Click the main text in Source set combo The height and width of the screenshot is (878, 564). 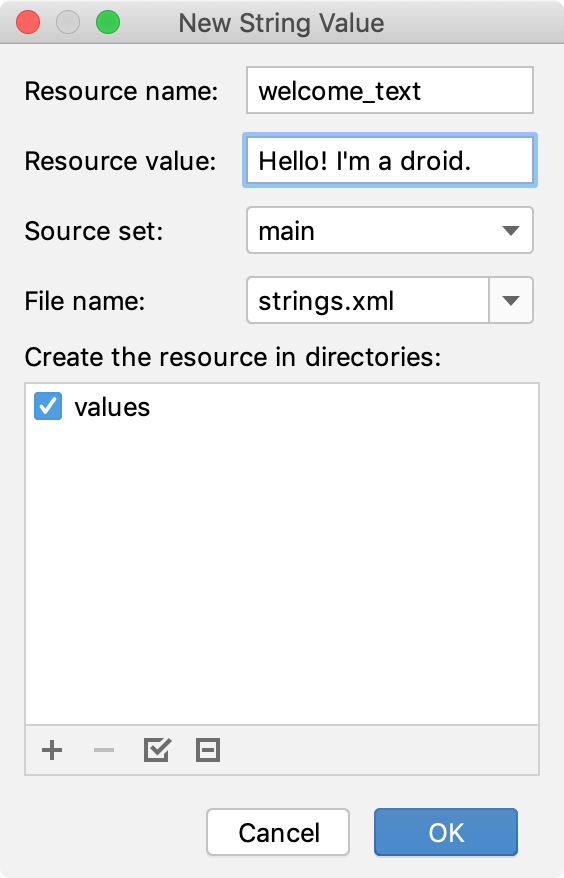tap(286, 231)
